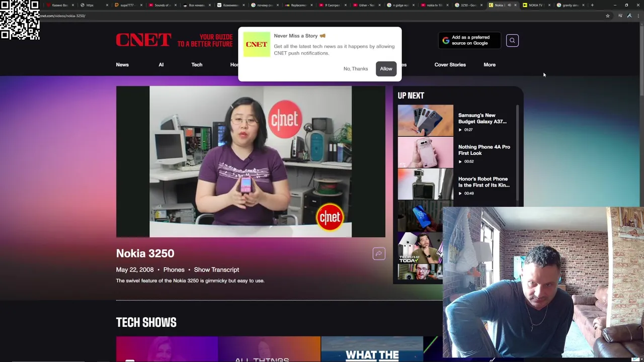
Task: Bookmark this page with the star icon
Action: [607, 16]
